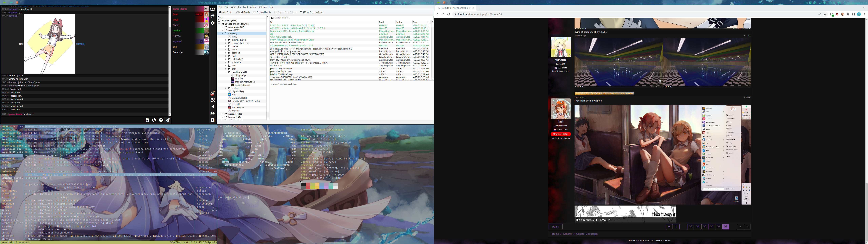Open article Futureprobe #123 - Exploring The N64 Library
868x244 pixels.
[x=292, y=31]
